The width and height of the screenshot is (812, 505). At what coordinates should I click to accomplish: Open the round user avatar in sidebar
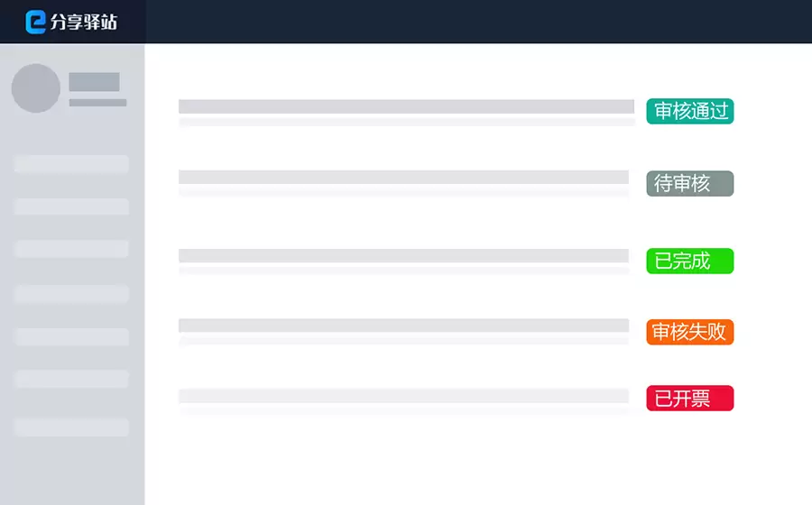point(36,88)
